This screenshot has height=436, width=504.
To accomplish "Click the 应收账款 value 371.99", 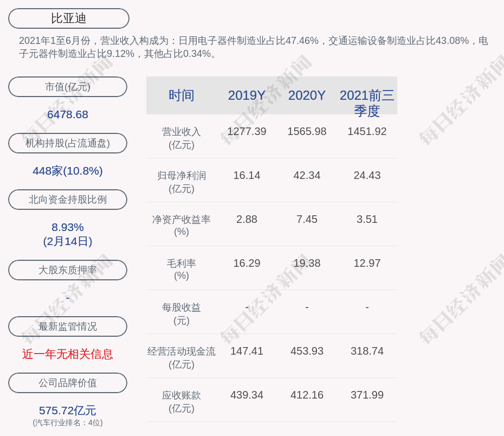I will click(x=367, y=395).
